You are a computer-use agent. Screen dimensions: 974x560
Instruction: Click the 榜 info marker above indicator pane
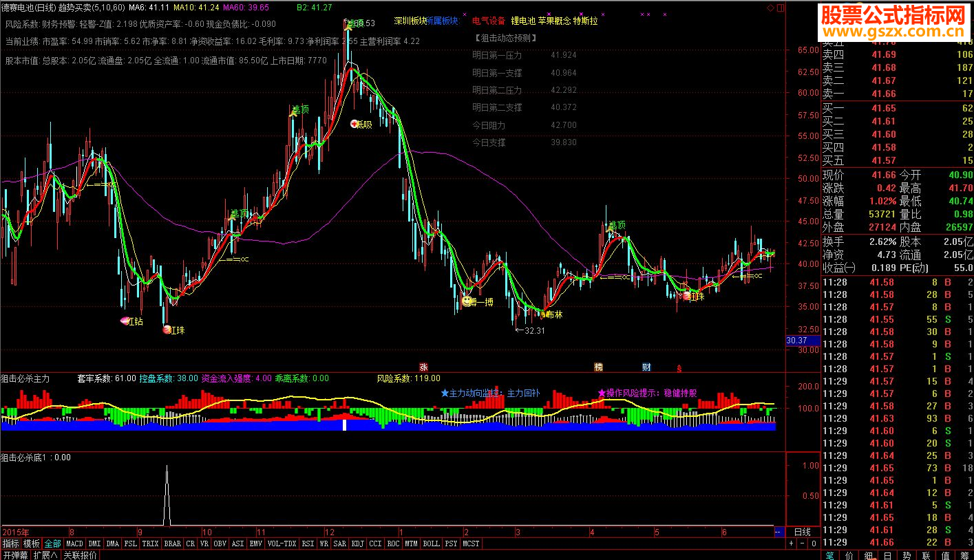[598, 367]
